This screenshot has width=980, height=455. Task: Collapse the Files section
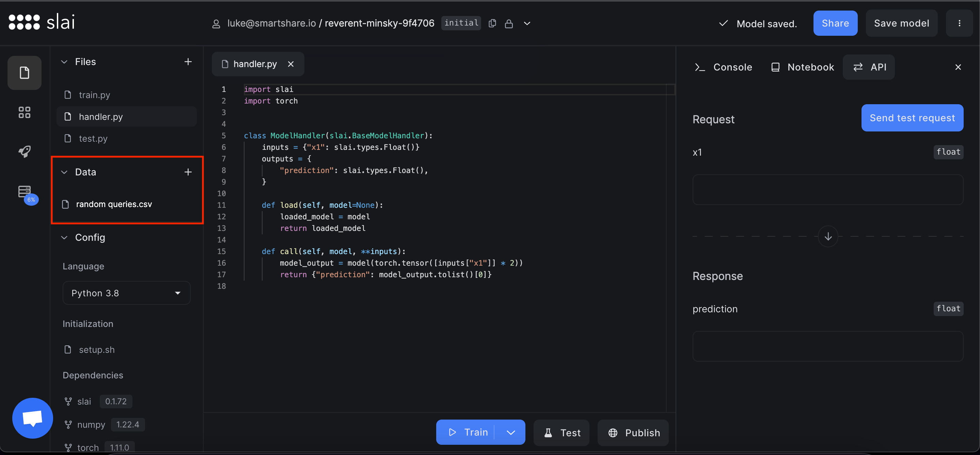click(64, 62)
